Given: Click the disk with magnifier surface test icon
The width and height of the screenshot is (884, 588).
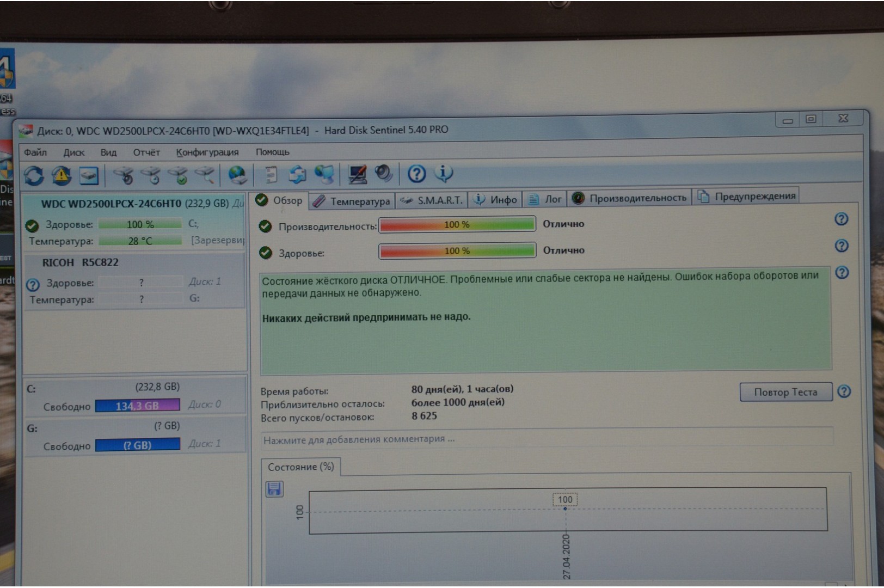Looking at the screenshot, I should [205, 175].
